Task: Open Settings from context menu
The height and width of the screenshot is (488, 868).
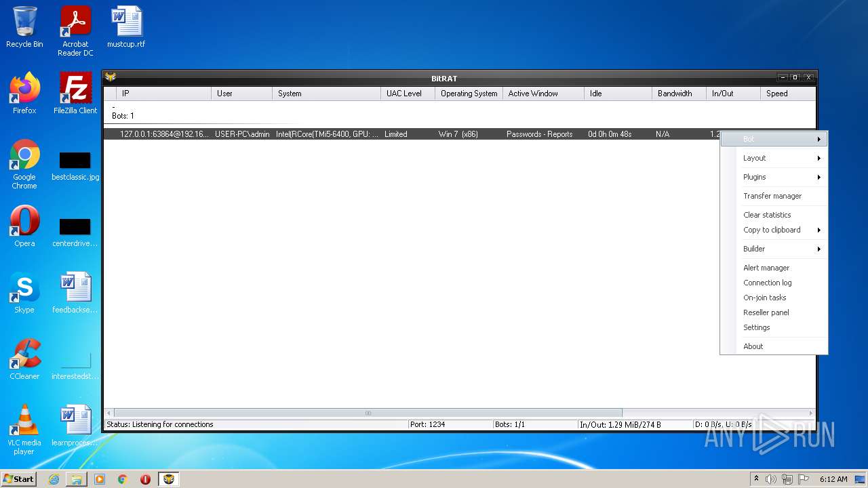Action: (774, 327)
